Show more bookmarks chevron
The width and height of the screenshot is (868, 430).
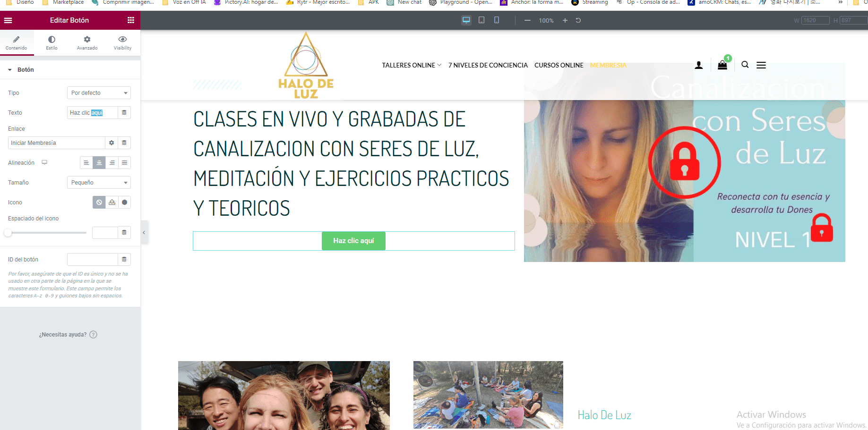pyautogui.click(x=841, y=2)
